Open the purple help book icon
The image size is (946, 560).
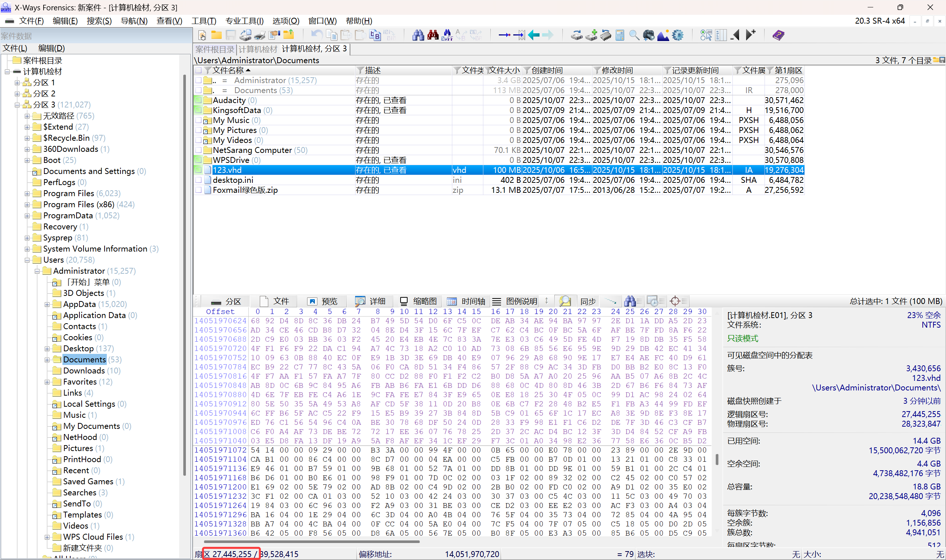pyautogui.click(x=778, y=35)
